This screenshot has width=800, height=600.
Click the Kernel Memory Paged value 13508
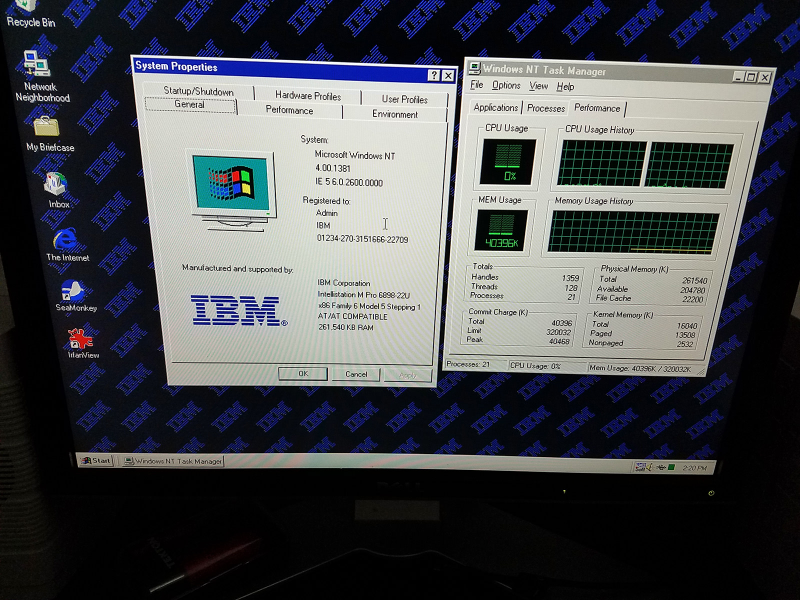point(685,335)
